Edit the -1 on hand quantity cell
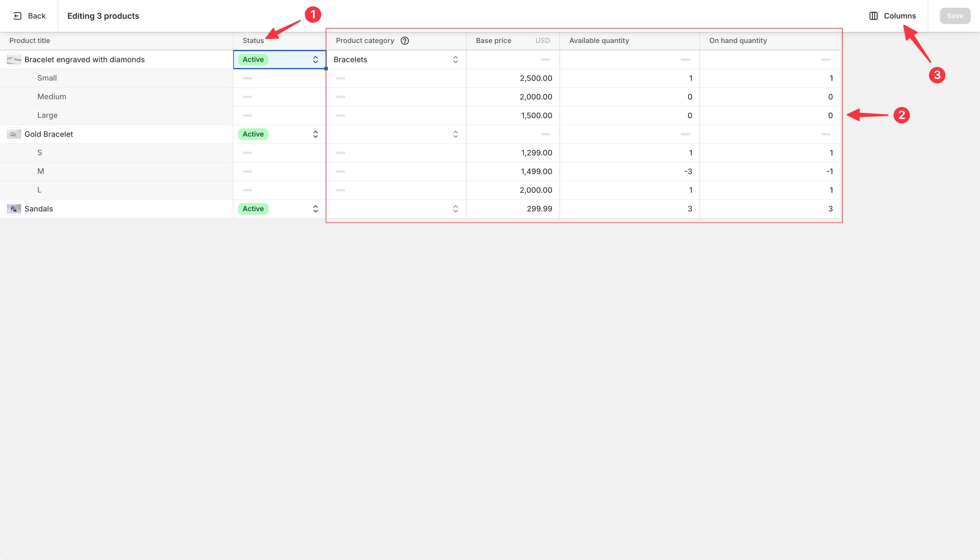The width and height of the screenshot is (980, 560). tap(770, 172)
